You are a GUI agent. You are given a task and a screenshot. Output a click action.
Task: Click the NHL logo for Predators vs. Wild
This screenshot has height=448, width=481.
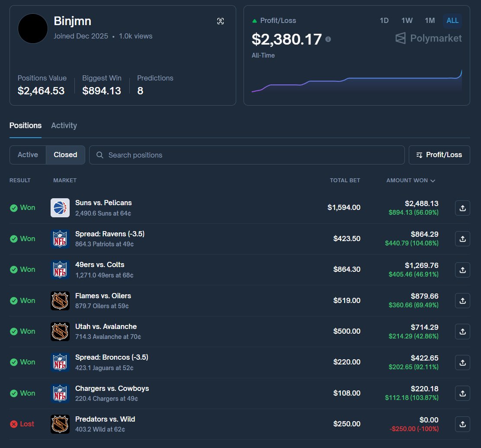[60, 424]
